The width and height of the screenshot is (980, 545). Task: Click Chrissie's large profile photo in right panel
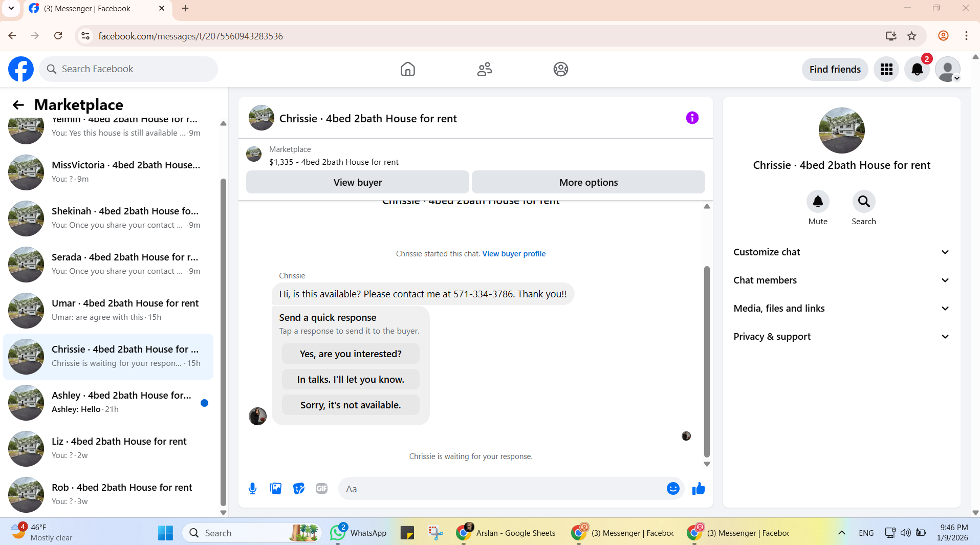tap(841, 130)
